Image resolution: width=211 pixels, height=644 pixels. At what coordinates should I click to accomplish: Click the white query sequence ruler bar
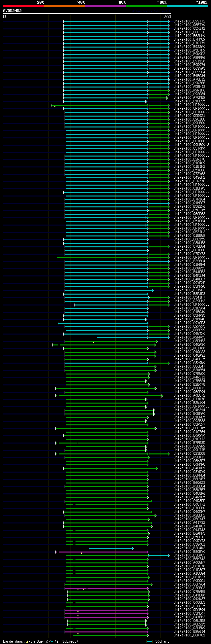pos(87,14)
